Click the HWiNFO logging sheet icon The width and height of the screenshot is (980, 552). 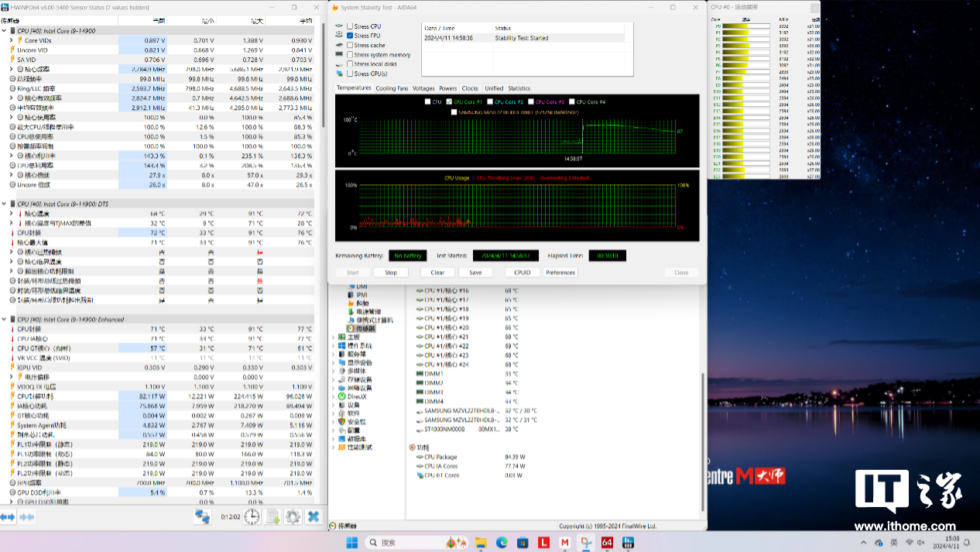pos(272,516)
